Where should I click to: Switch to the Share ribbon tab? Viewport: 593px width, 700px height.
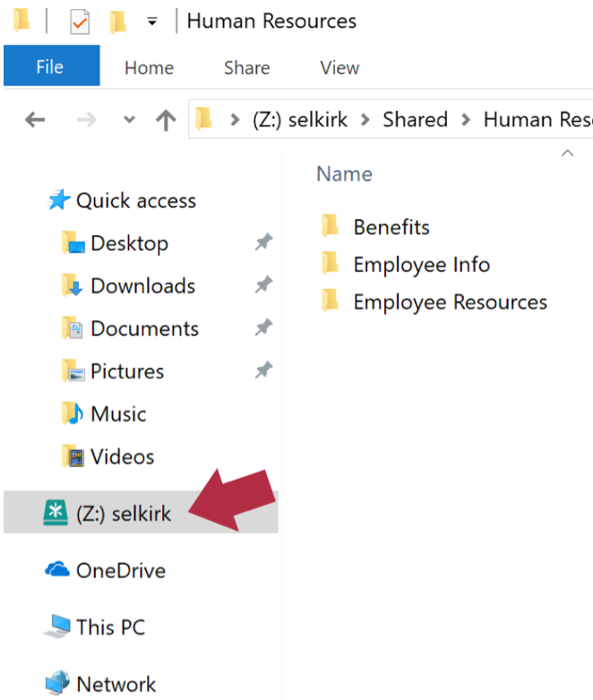coord(246,67)
